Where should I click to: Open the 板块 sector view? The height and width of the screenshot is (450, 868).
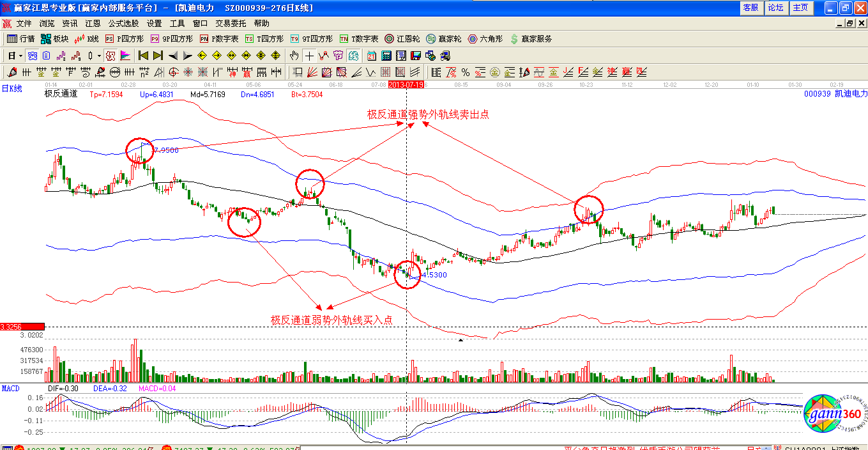[54, 39]
